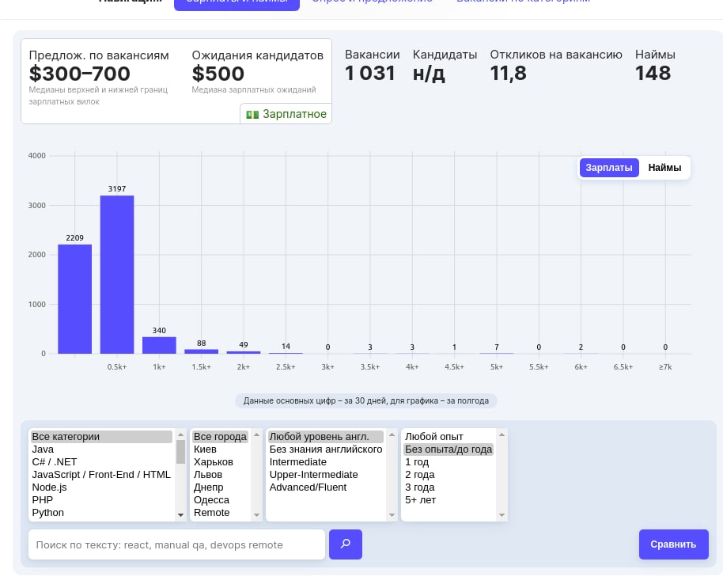Select Все категории in category list
The image size is (723, 588).
click(101, 436)
